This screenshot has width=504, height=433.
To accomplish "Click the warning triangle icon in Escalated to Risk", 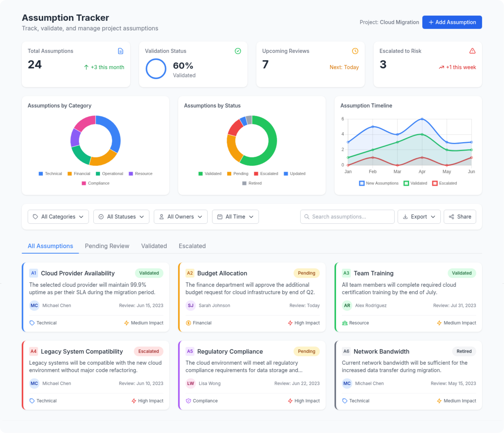I will [472, 51].
